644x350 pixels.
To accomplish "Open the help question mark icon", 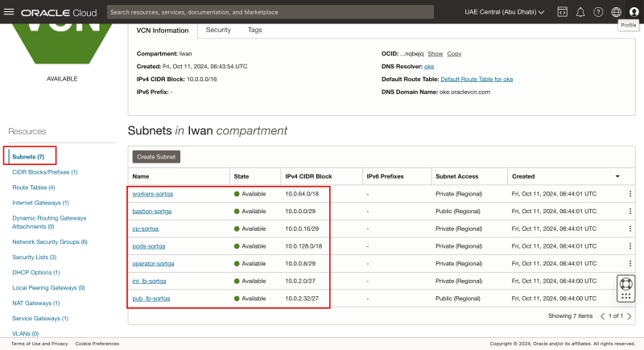I will (x=598, y=12).
